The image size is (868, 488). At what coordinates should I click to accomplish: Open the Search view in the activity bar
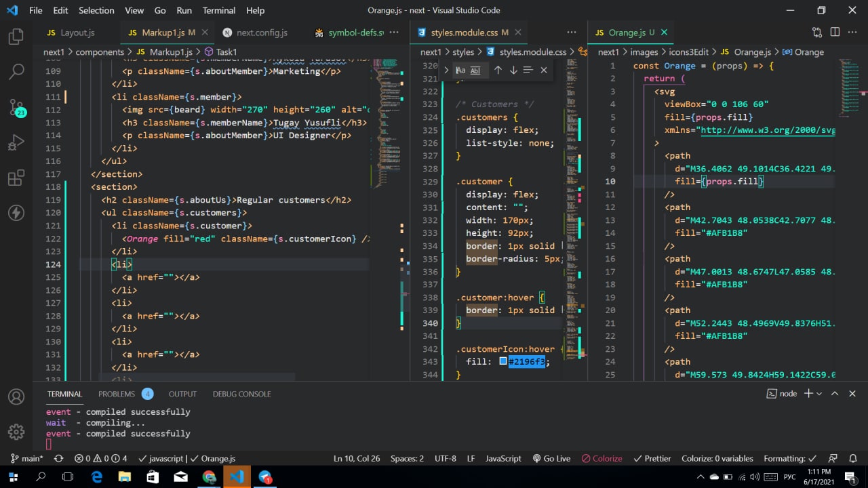click(16, 72)
